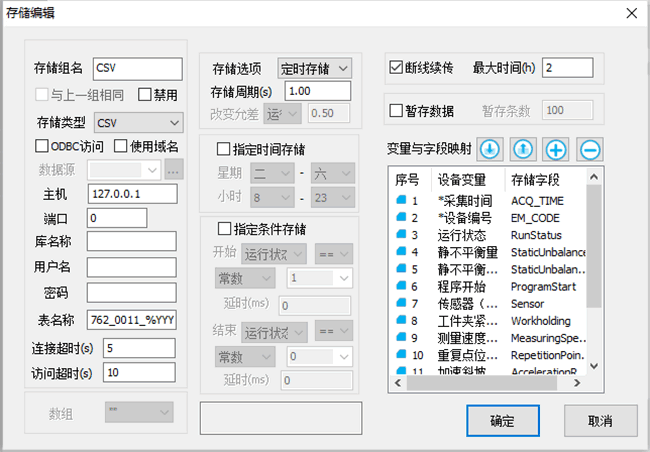Click the 存储周期 input field

click(311, 91)
